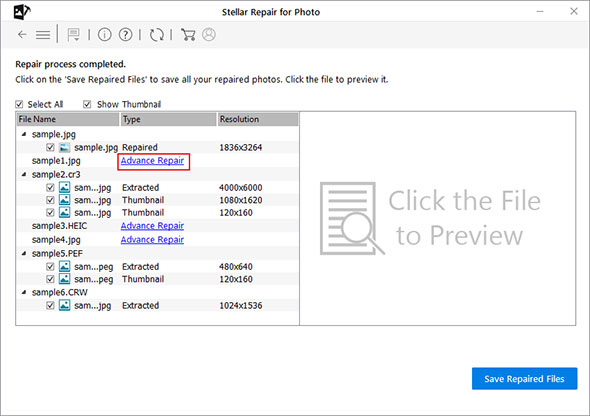Click the 1836x3264 resolution value
This screenshot has height=416, width=590.
pos(241,147)
